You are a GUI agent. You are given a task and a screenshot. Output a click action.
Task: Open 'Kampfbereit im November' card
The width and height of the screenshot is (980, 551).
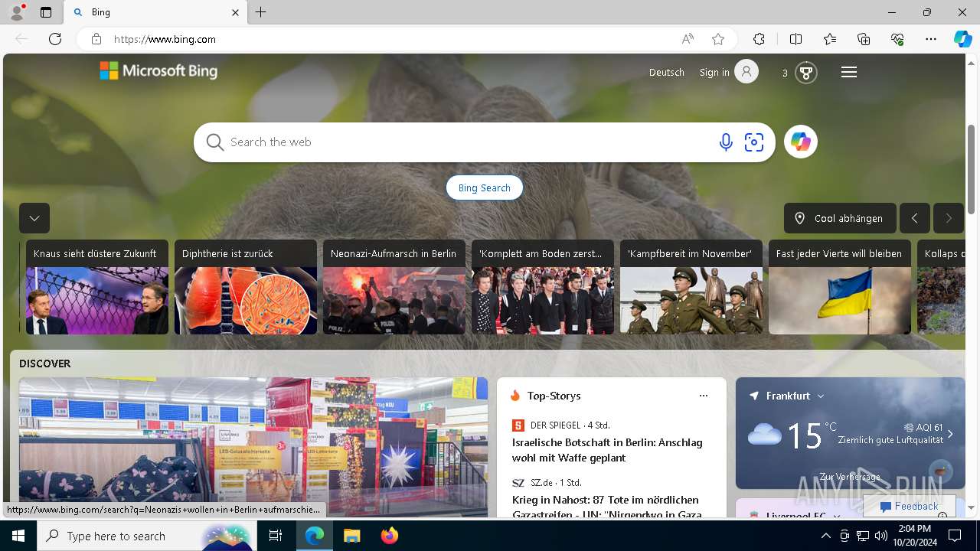pyautogui.click(x=691, y=287)
